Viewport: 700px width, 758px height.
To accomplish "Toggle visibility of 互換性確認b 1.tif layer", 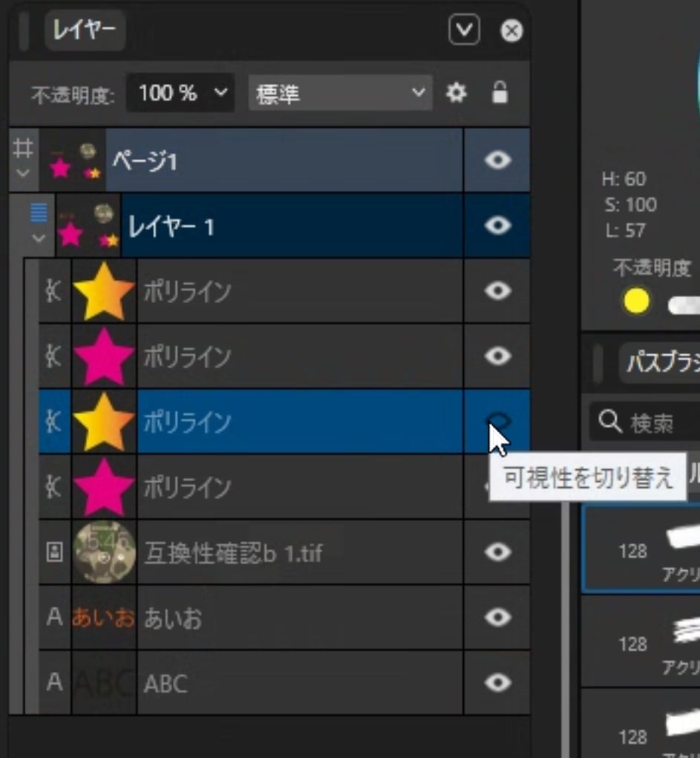I will [497, 552].
